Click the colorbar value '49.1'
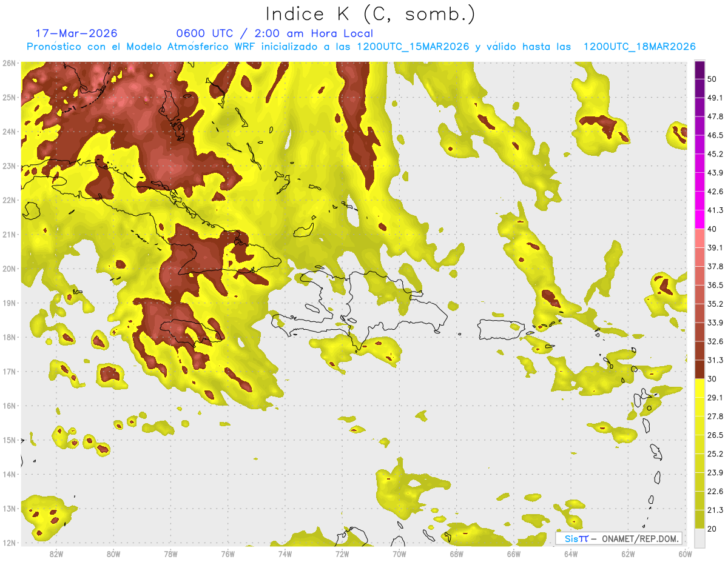The image size is (728, 562). coord(715,98)
